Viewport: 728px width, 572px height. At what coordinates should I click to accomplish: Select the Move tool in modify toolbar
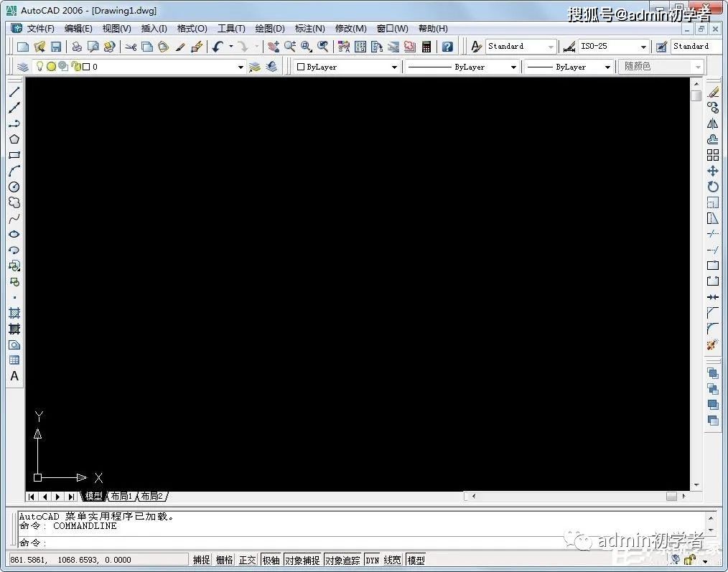point(712,171)
